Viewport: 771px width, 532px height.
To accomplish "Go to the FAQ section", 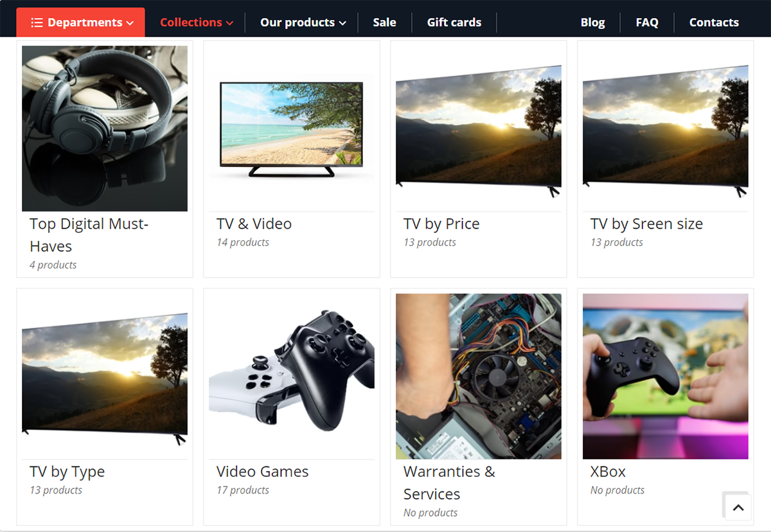I will [647, 22].
